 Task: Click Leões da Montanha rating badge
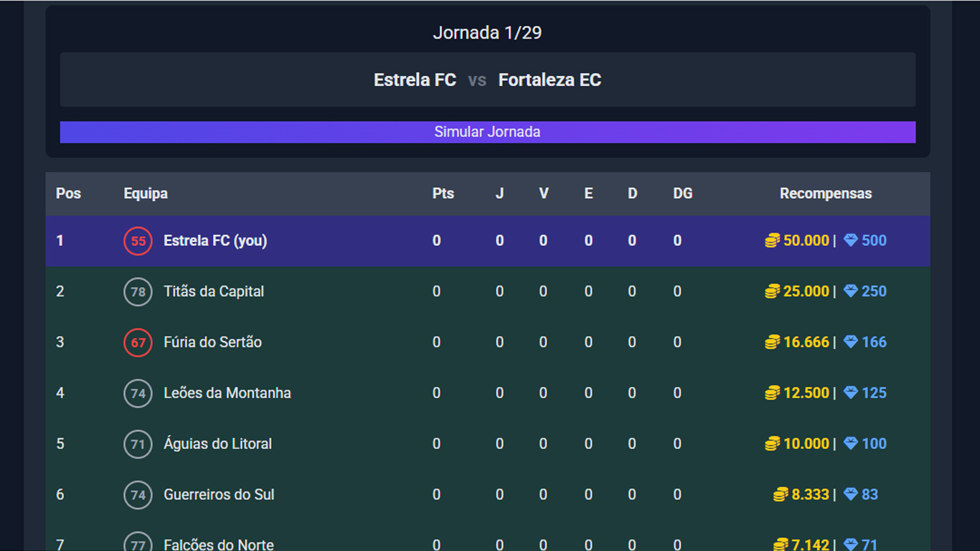(138, 393)
